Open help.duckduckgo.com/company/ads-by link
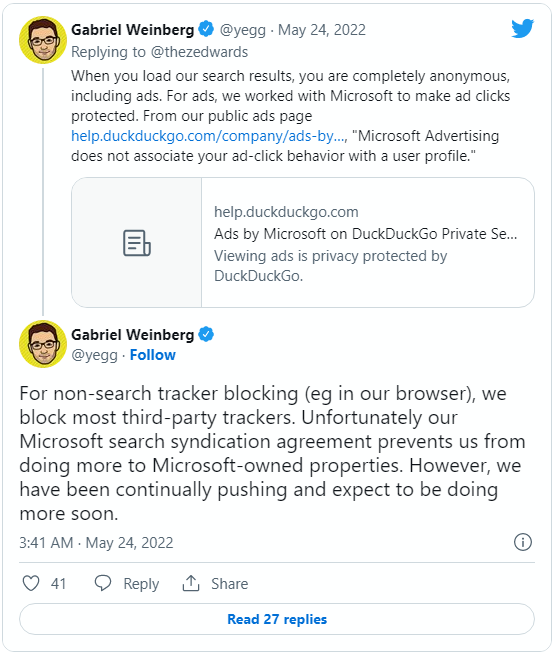This screenshot has height=655, width=555. pos(208,136)
